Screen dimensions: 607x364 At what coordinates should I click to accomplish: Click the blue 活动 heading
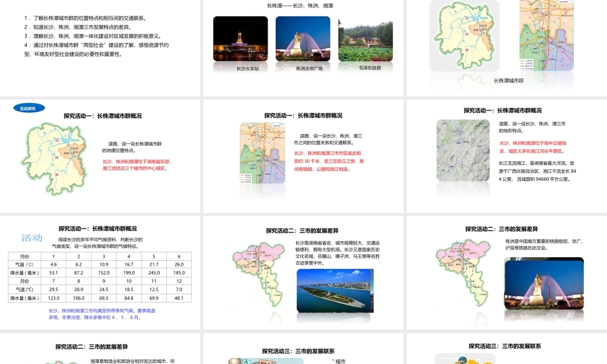[32, 238]
